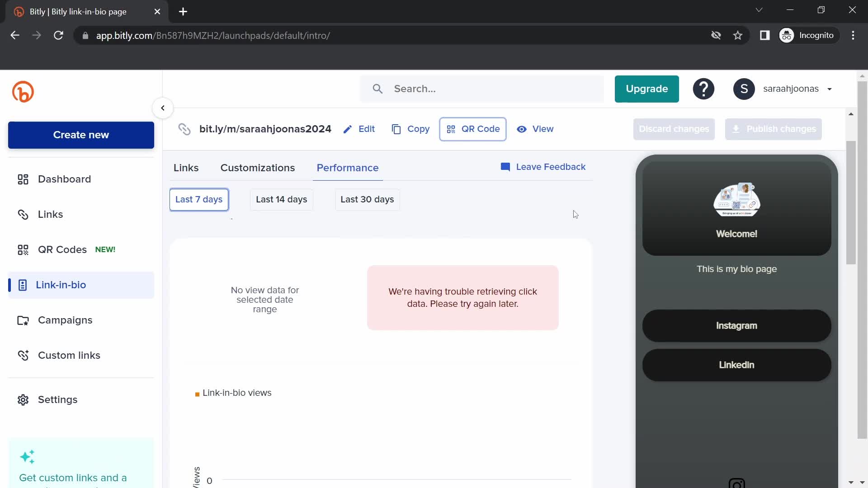Collapse the left sidebar panel
This screenshot has height=488, width=868.
pos(163,108)
